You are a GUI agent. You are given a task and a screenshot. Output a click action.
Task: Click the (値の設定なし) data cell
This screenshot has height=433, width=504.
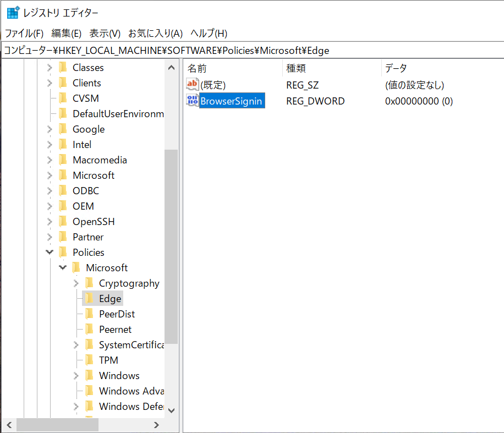(x=415, y=85)
